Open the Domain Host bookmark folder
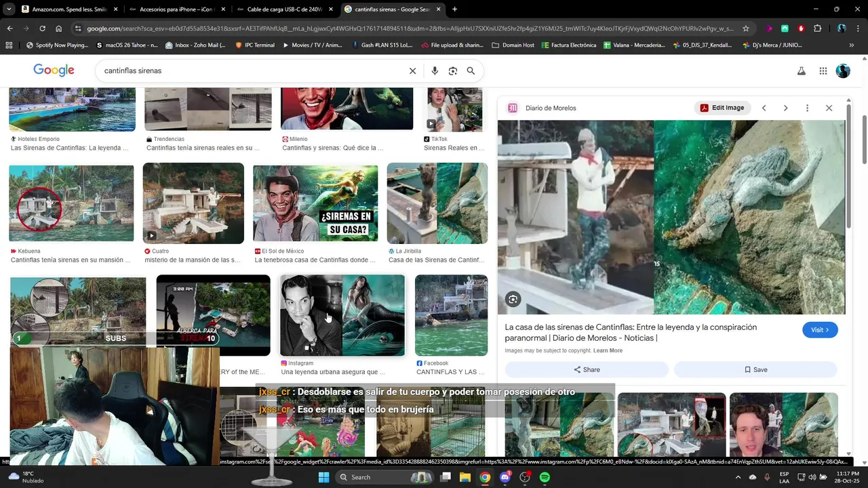Viewport: 868px width, 488px height. click(513, 45)
